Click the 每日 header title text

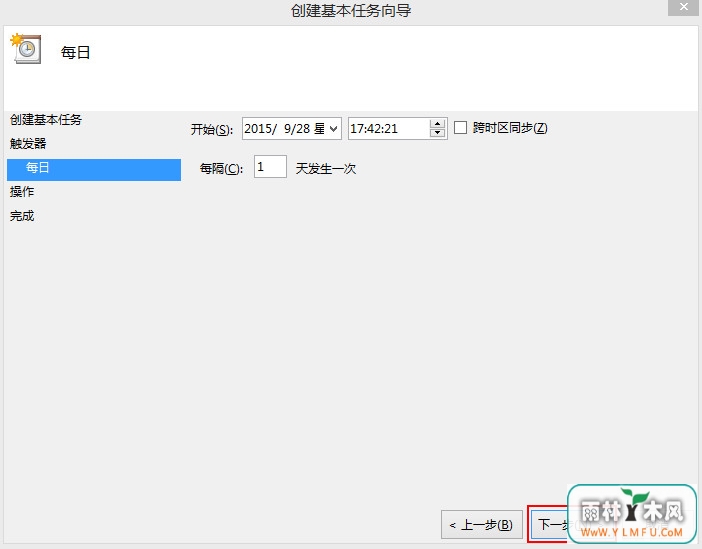75,52
